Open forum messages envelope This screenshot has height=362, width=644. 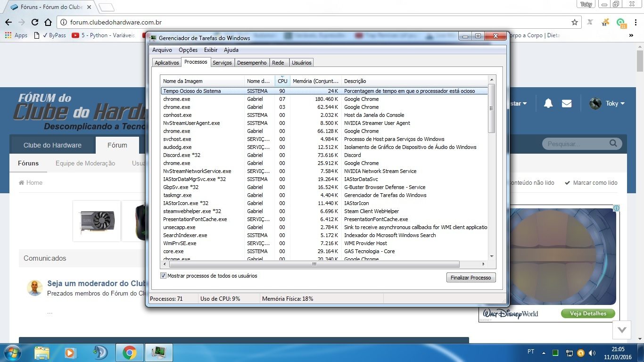(567, 104)
